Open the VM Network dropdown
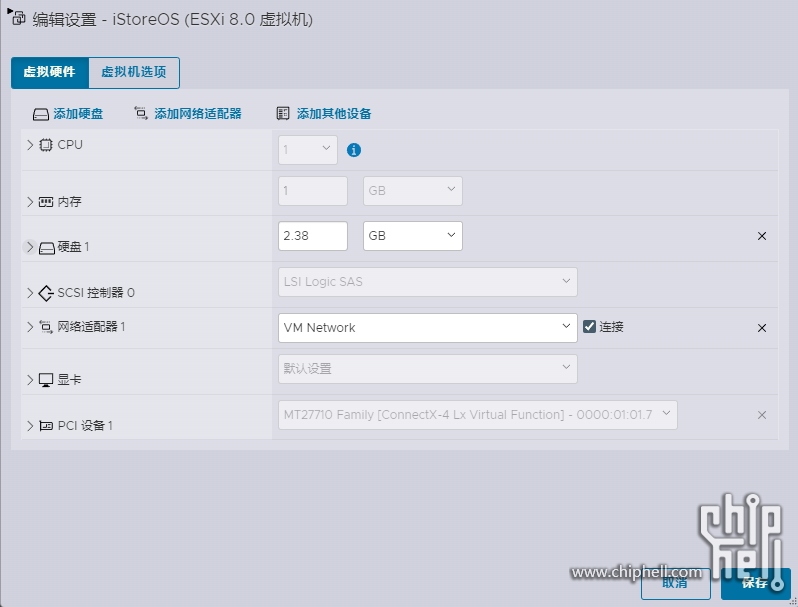Screen dimensions: 798x607 pyautogui.click(x=428, y=328)
